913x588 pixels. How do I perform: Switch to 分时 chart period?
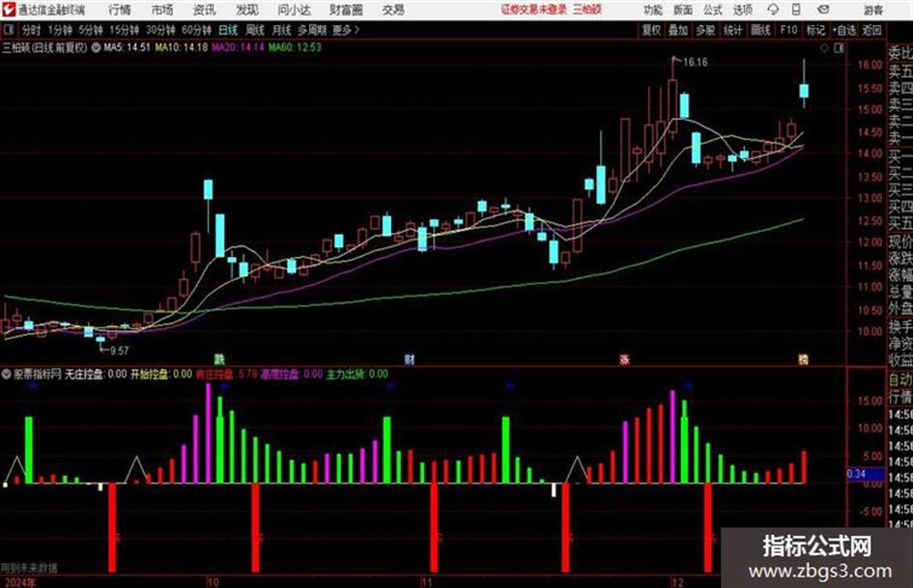point(32,30)
